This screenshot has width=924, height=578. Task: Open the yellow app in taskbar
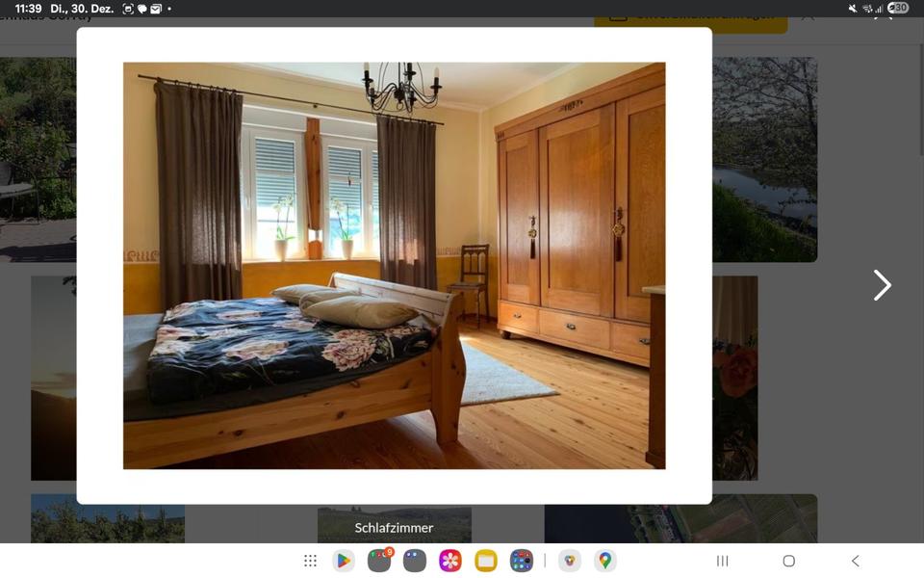tap(486, 561)
